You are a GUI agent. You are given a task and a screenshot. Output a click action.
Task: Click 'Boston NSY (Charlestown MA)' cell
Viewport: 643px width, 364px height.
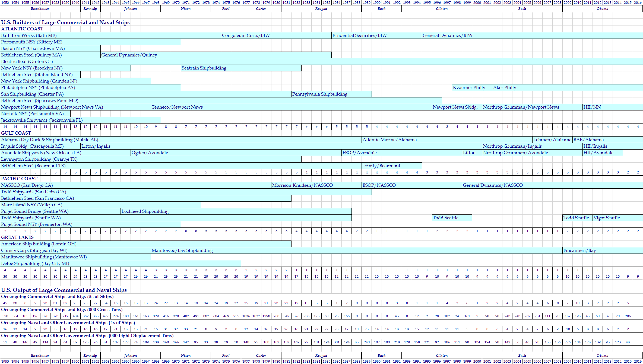coord(50,48)
